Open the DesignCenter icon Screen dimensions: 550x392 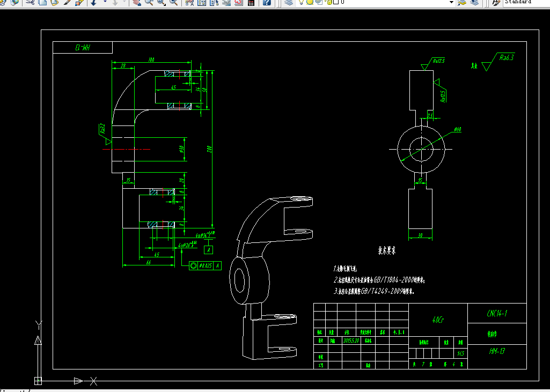point(202,2)
